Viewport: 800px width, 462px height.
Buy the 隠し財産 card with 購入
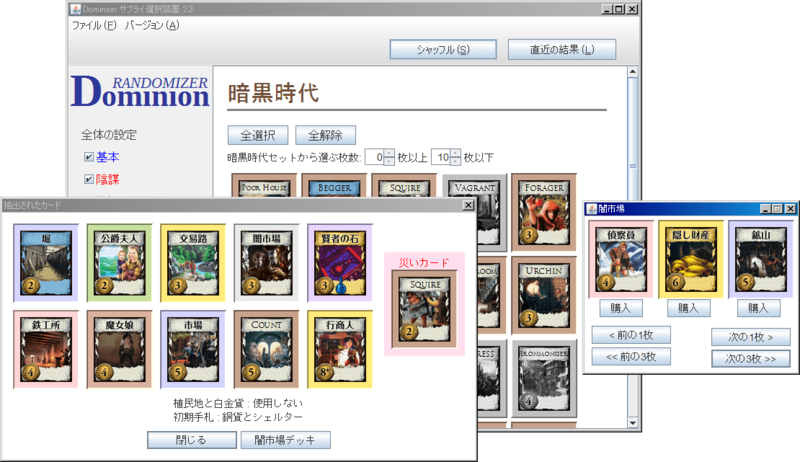(689, 308)
